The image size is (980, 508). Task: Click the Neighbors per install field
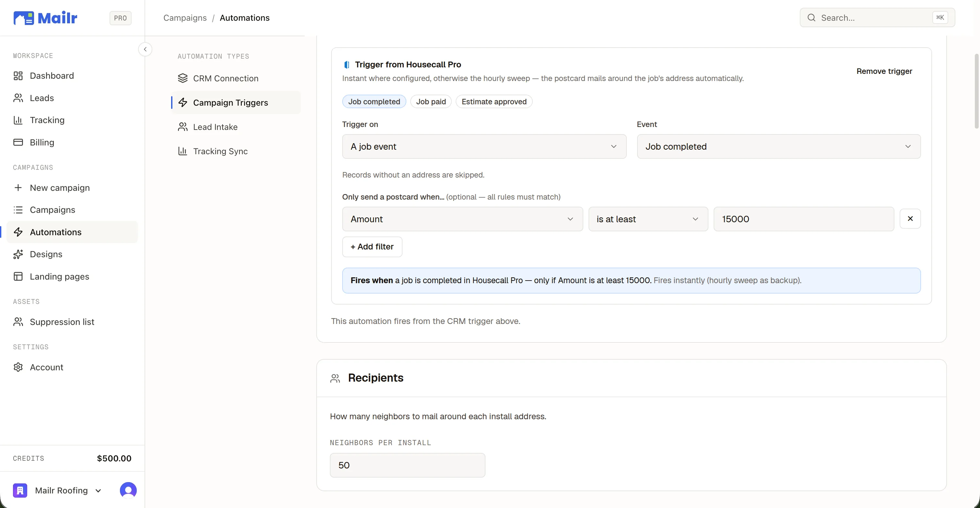click(x=407, y=466)
